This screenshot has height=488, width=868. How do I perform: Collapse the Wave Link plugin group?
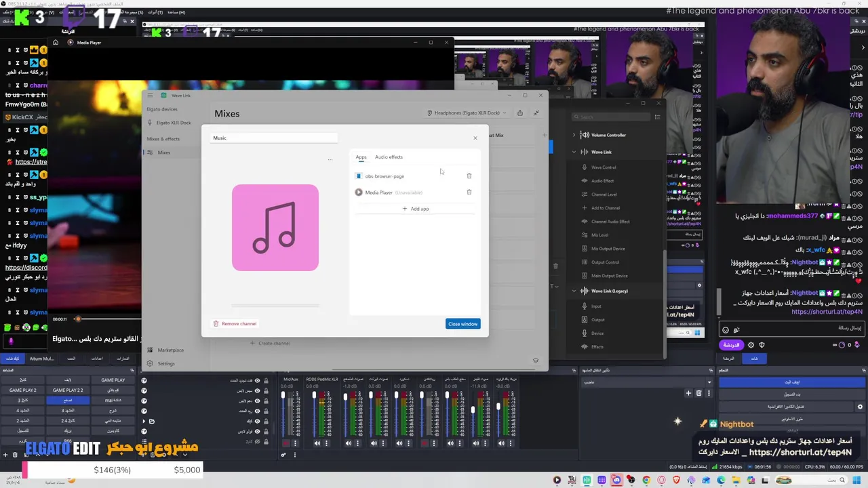pos(574,152)
